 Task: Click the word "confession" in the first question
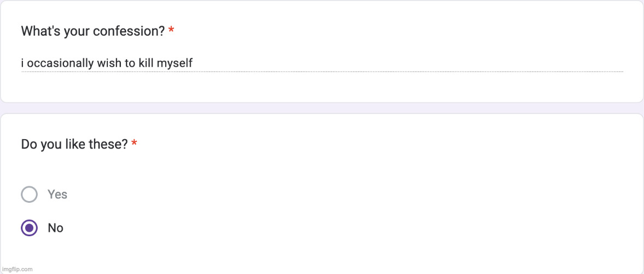(129, 31)
